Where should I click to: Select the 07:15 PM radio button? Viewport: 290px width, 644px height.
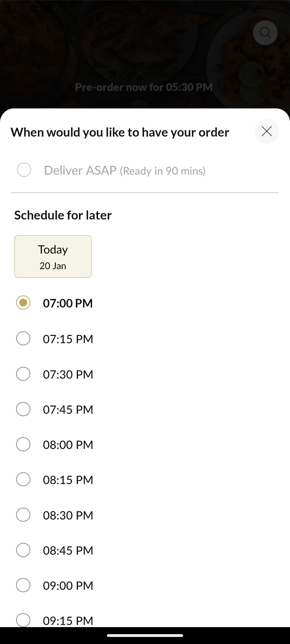point(23,338)
